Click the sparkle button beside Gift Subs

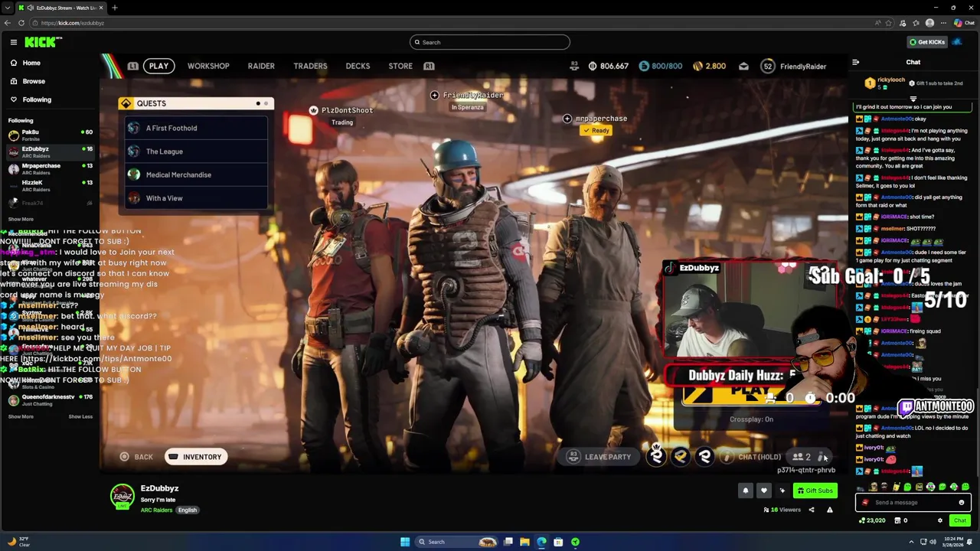point(782,491)
